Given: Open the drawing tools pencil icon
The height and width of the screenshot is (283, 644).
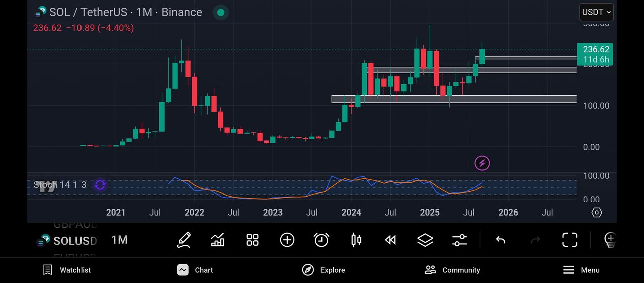Looking at the screenshot, I should (x=184, y=240).
